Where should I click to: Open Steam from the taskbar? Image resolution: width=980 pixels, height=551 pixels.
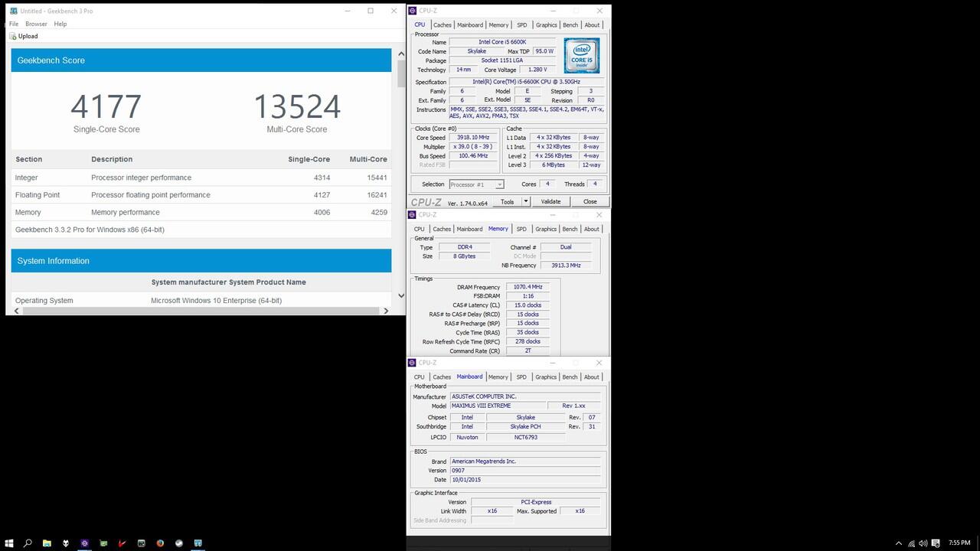click(x=179, y=543)
